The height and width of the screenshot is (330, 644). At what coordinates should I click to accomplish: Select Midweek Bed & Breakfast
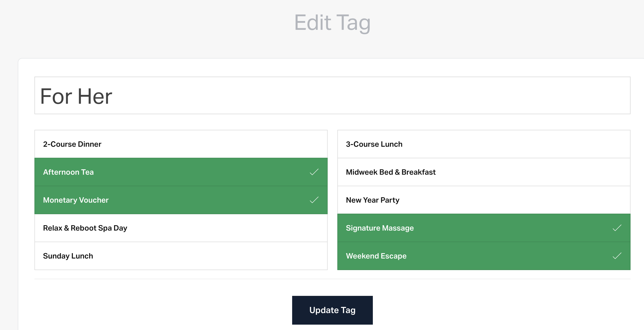coord(484,172)
